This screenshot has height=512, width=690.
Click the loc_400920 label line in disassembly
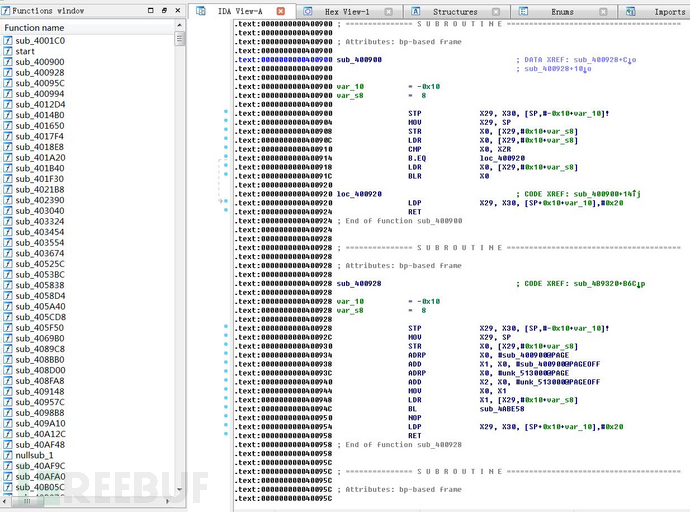point(359,194)
